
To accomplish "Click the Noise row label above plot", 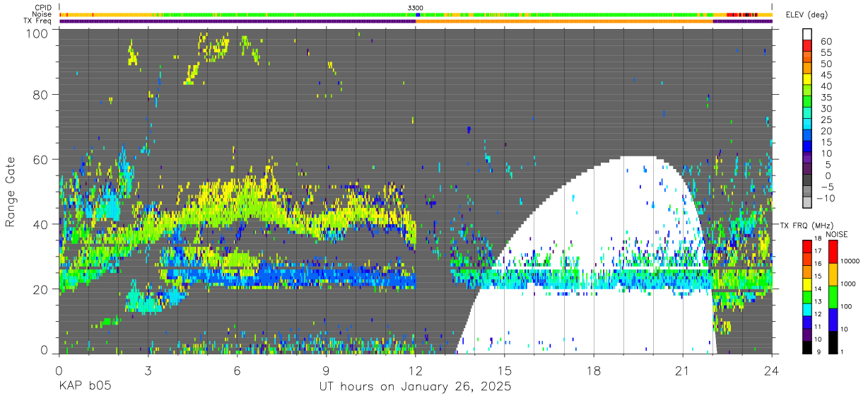I will [42, 14].
